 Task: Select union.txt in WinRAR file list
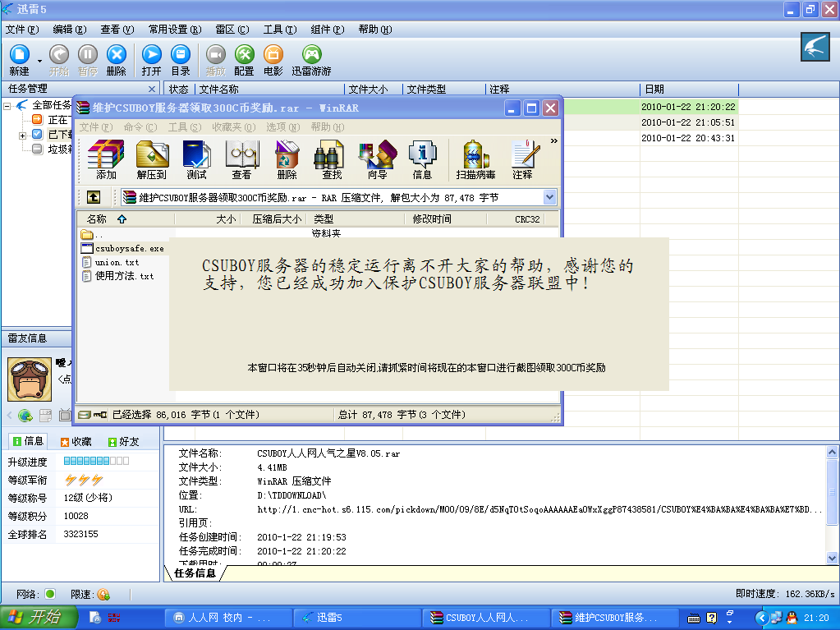coord(110,262)
